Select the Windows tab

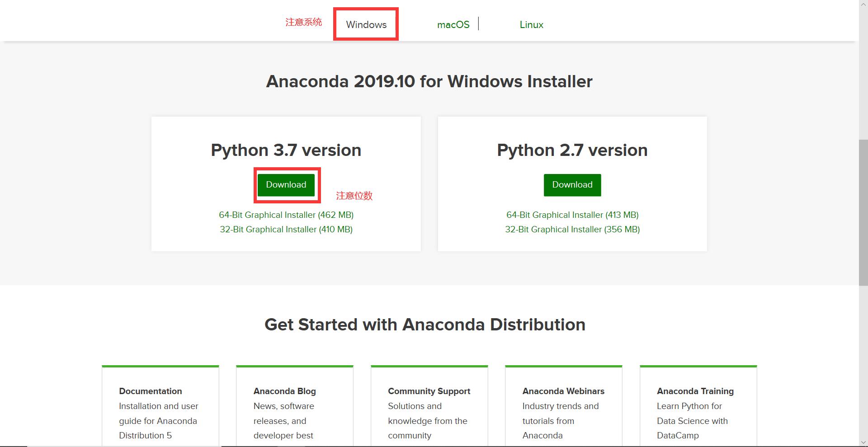click(366, 24)
